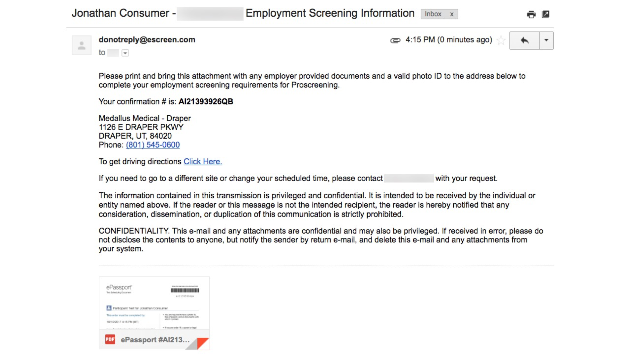Click the red folded corner of the attachment
This screenshot has width=644, height=362.
(x=203, y=343)
